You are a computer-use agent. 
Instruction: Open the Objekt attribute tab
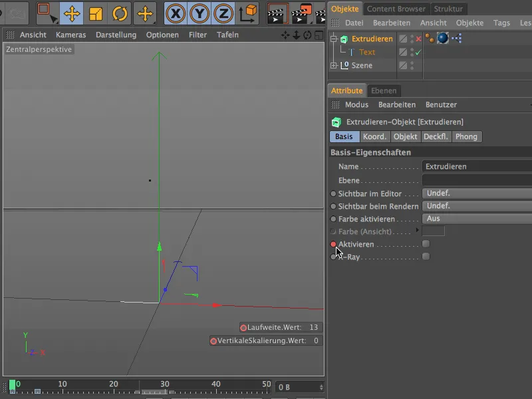click(405, 137)
